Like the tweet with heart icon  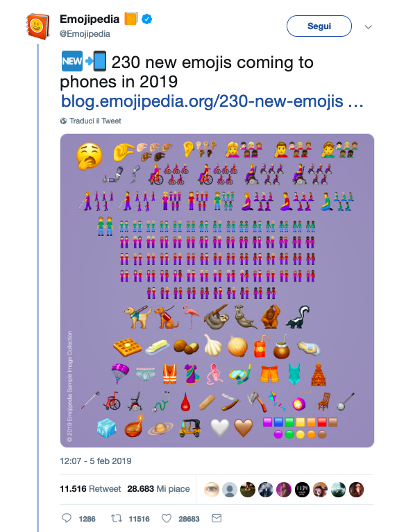(167, 518)
